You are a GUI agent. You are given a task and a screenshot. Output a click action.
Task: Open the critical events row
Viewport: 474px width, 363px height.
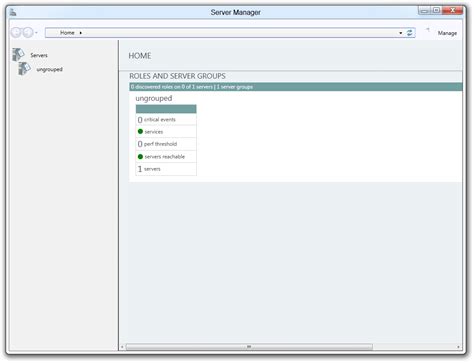[166, 119]
